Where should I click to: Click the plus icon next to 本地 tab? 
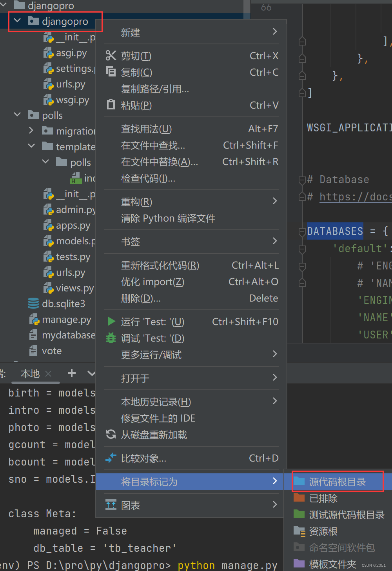pyautogui.click(x=71, y=373)
